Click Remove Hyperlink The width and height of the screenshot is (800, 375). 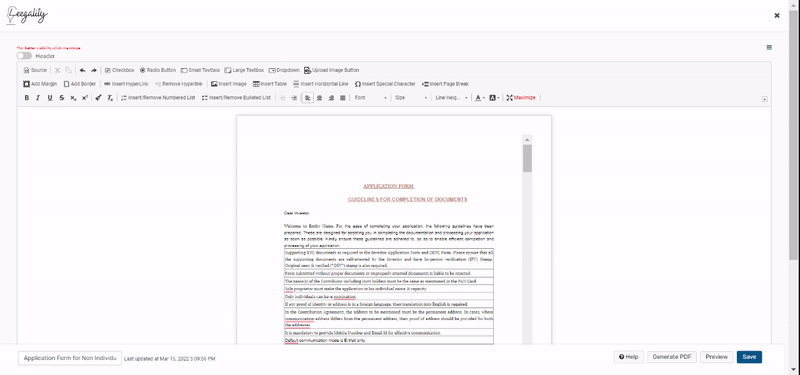[x=179, y=84]
